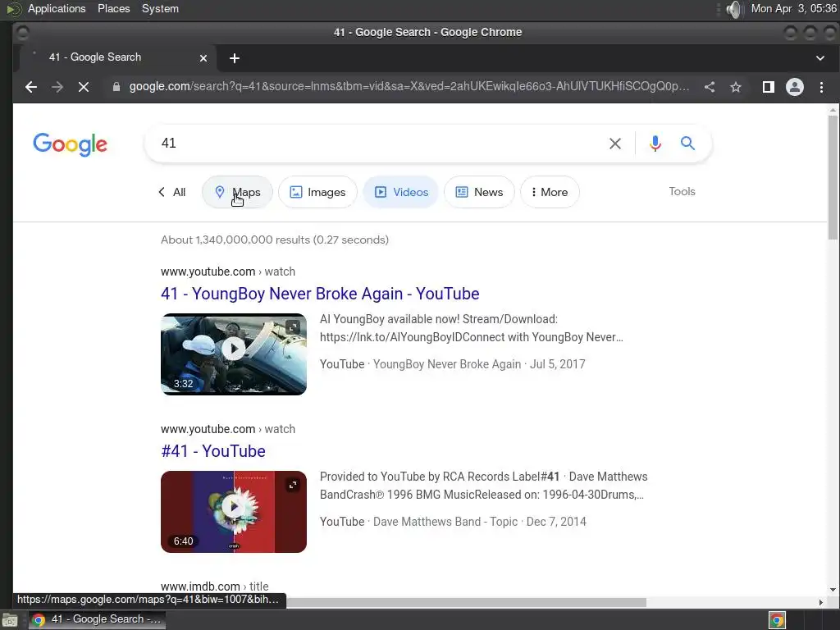Open search Tools options
Screen dimensions: 840x630
(x=682, y=191)
